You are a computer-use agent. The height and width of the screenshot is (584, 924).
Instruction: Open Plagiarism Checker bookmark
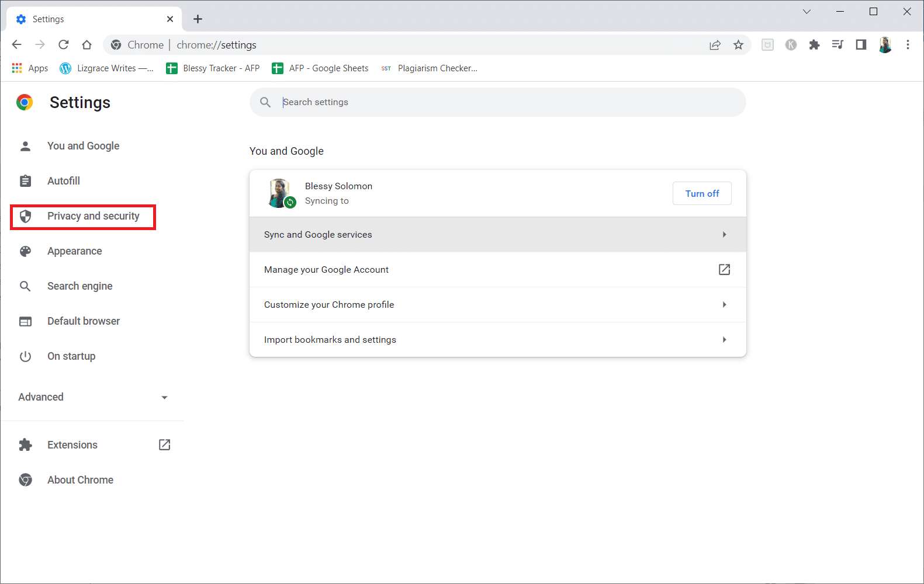430,68
